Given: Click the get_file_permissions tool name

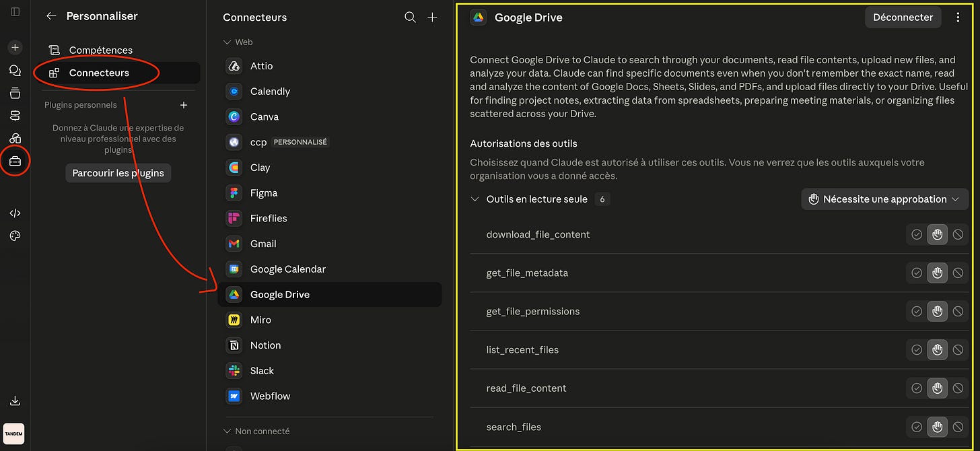Looking at the screenshot, I should click(x=533, y=311).
